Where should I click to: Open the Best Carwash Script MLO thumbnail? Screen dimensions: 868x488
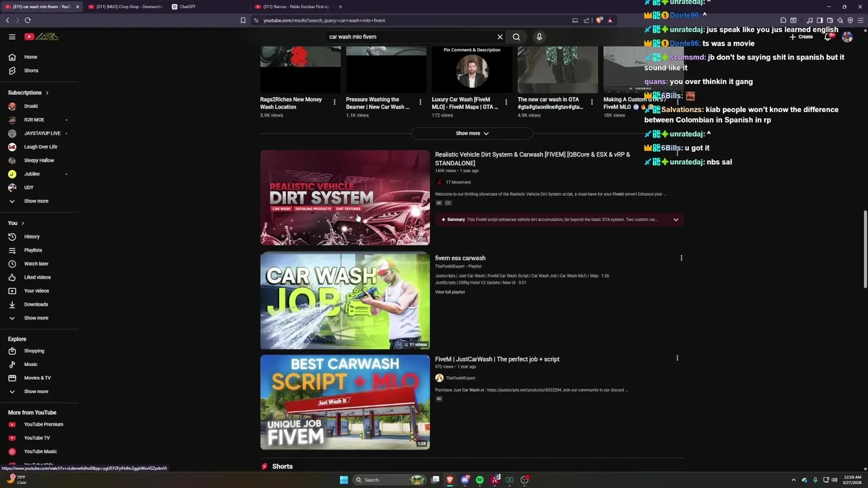[345, 402]
